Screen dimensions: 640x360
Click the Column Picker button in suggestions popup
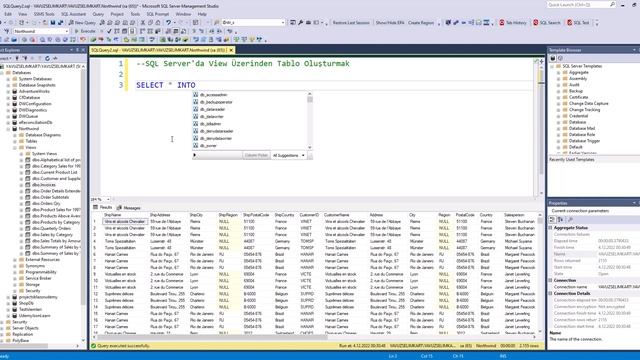pyautogui.click(x=256, y=156)
